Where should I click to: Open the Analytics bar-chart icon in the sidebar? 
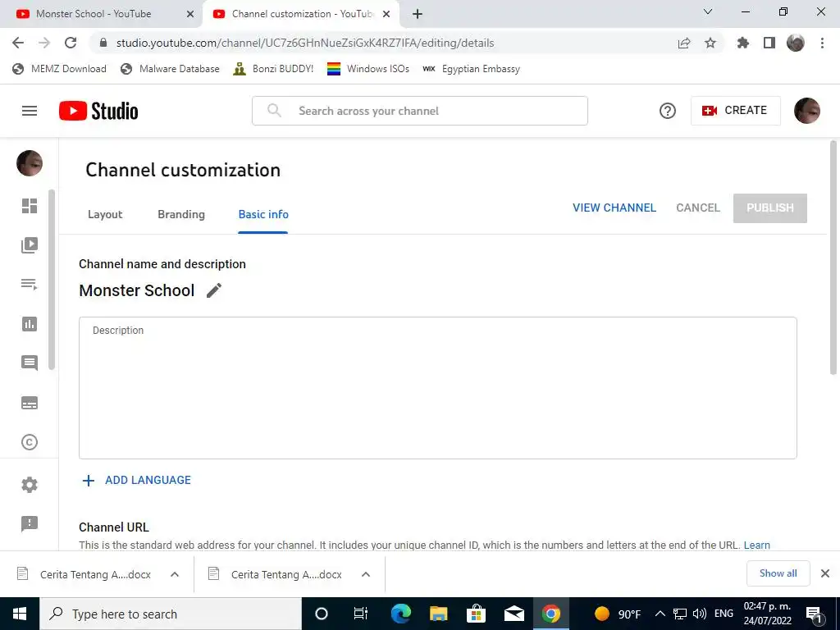(x=30, y=324)
